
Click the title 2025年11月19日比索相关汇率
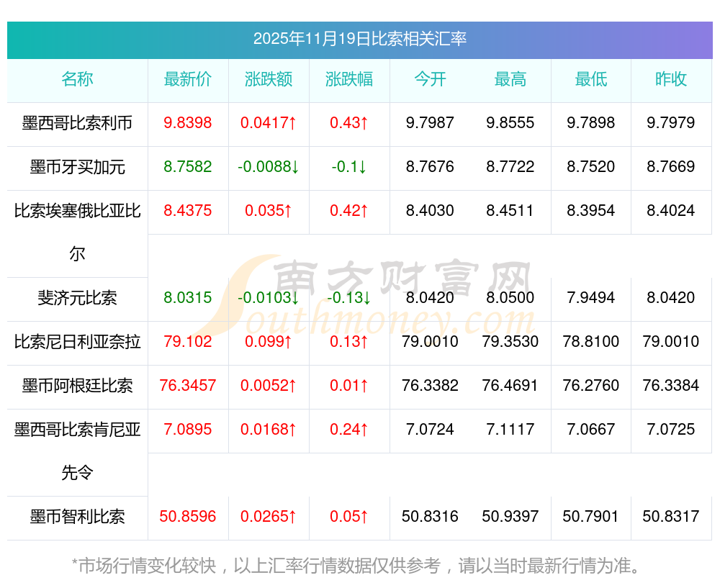click(359, 39)
